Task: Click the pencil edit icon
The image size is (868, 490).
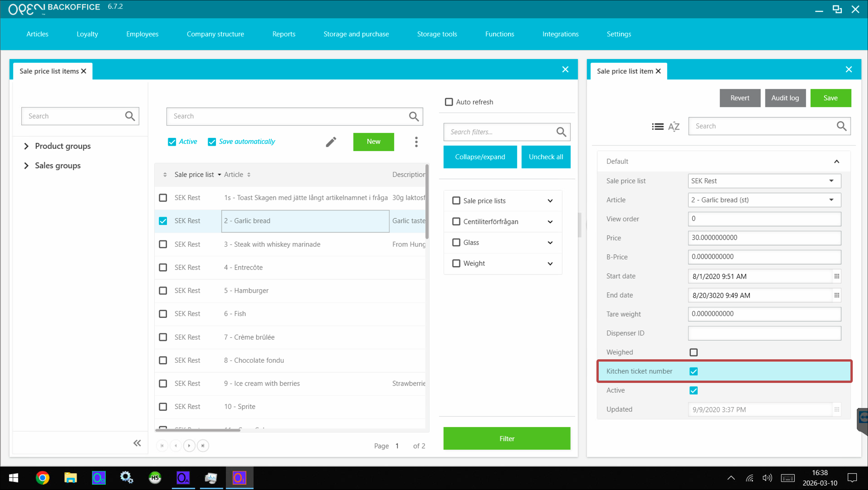Action: (x=331, y=142)
